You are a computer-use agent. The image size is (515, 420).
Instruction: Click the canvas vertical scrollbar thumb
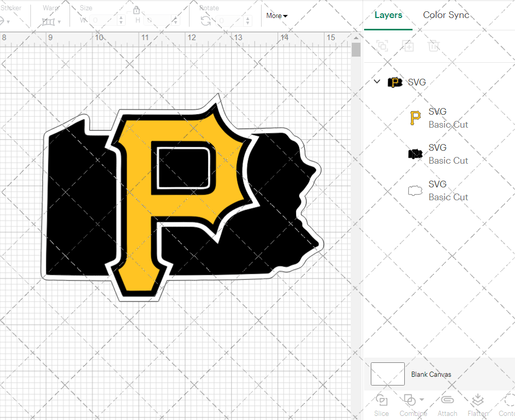[356, 50]
